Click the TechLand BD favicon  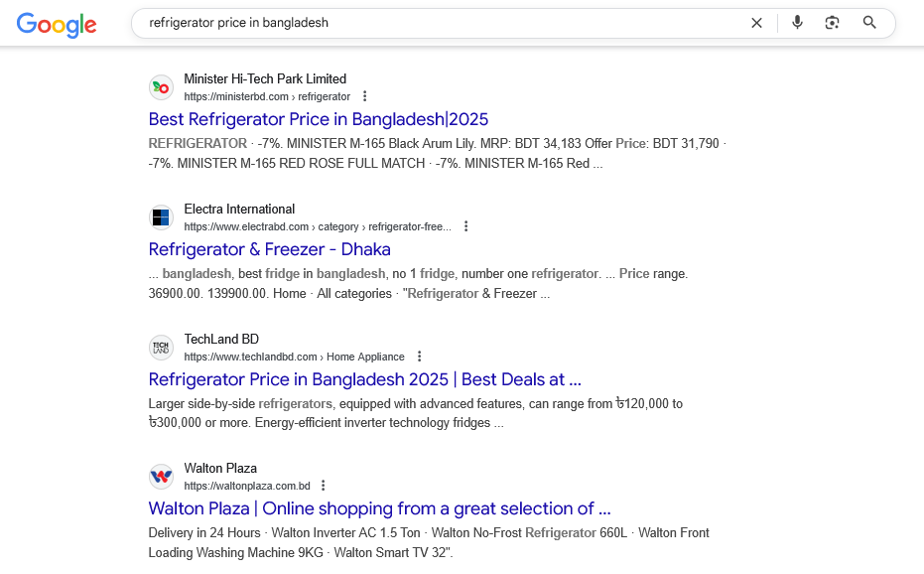161,348
